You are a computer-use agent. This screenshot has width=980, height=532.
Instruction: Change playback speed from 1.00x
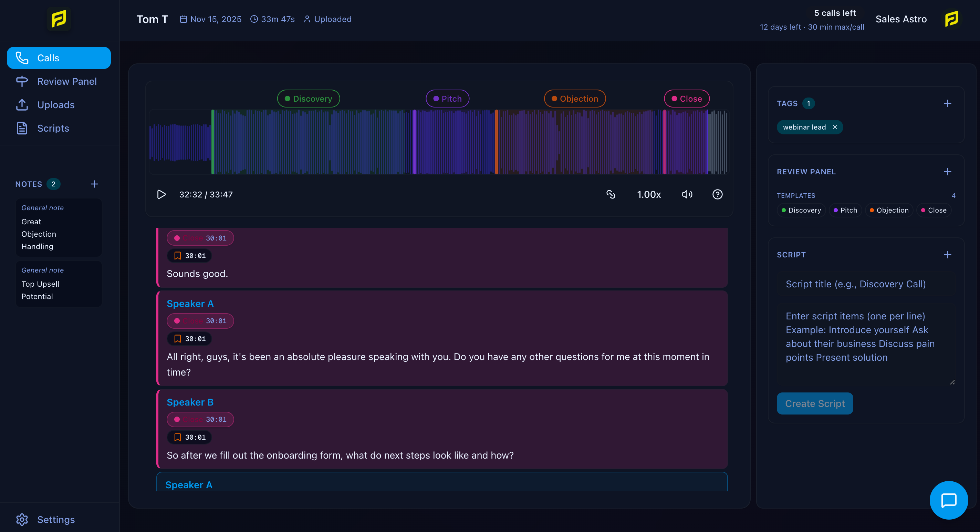649,194
